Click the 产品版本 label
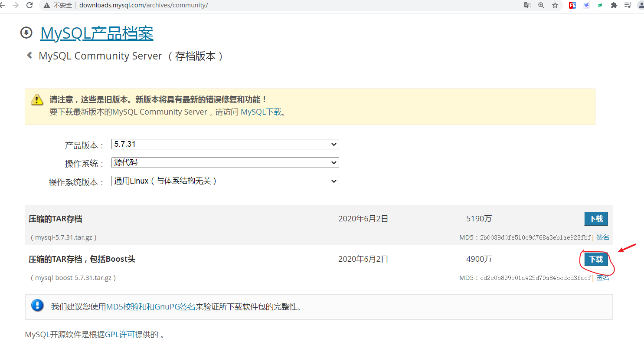This screenshot has width=644, height=362. click(85, 145)
